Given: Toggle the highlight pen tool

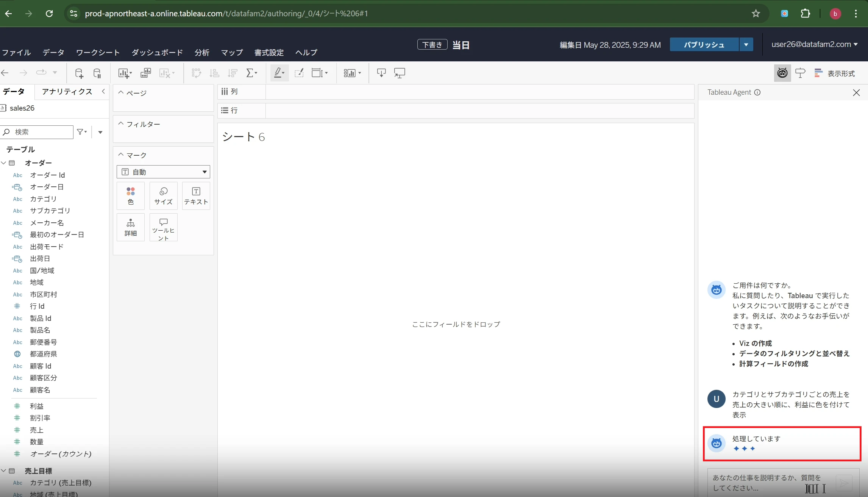Looking at the screenshot, I should pos(279,73).
